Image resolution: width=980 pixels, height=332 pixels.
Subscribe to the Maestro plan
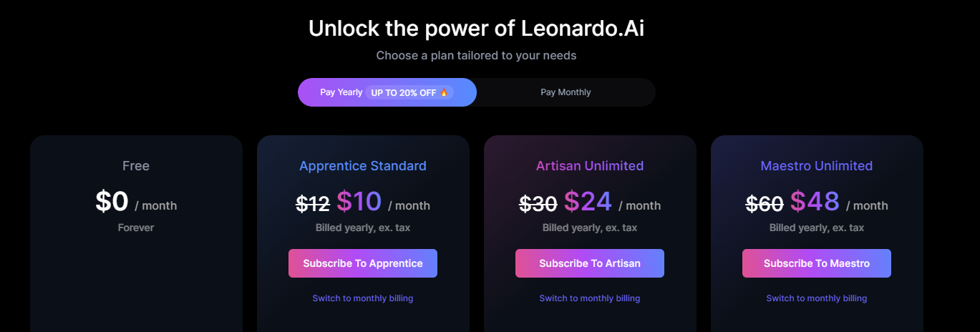(x=817, y=263)
